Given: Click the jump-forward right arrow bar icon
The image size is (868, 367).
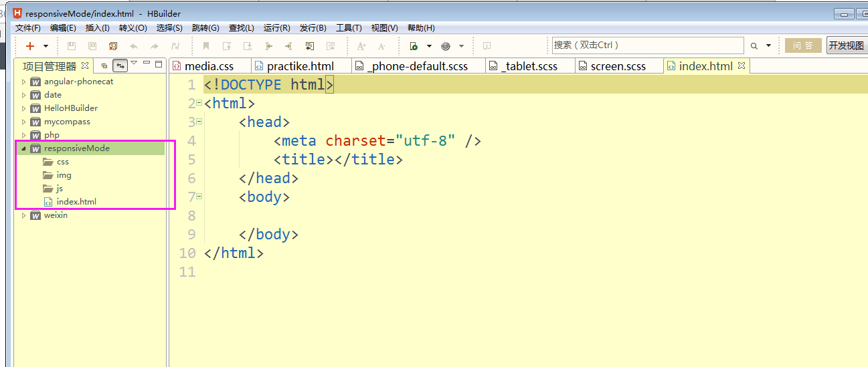Looking at the screenshot, I should coord(288,46).
